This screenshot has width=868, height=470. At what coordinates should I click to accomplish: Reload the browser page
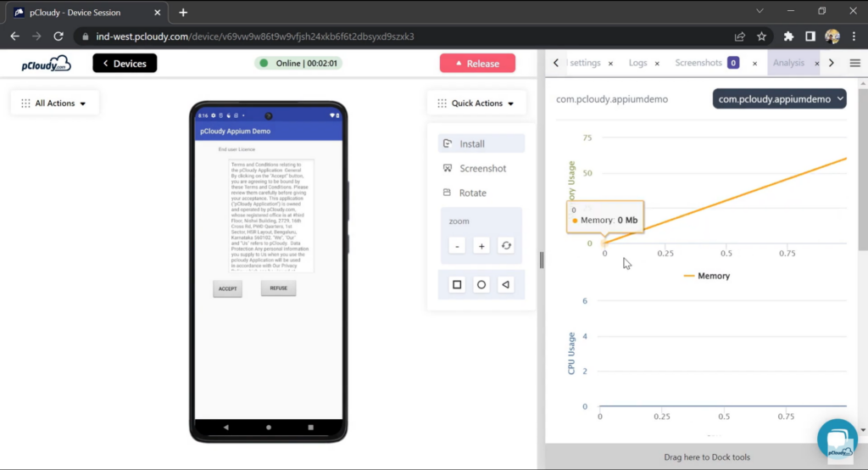point(58,36)
